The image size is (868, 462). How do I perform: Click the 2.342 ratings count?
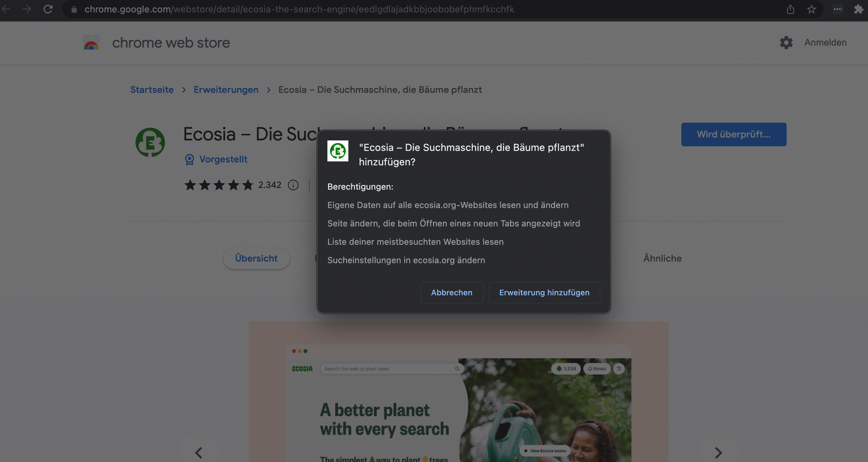(x=270, y=185)
